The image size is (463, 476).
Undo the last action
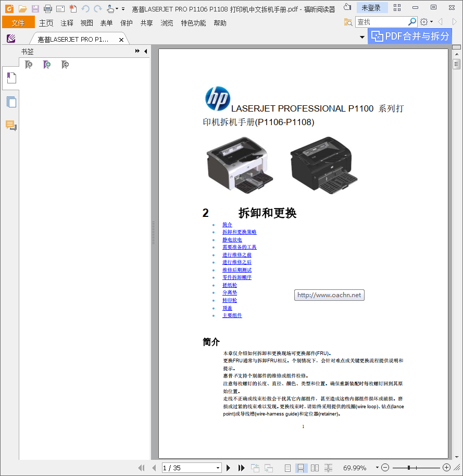[85, 9]
